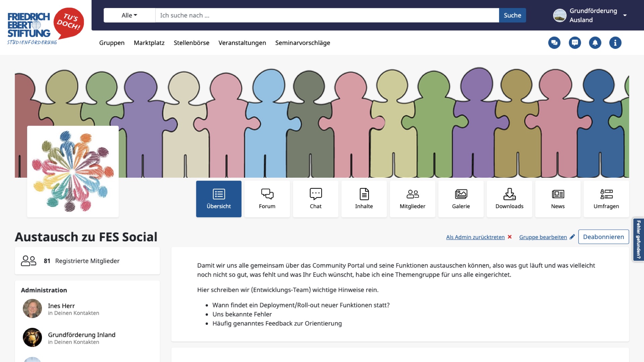The height and width of the screenshot is (362, 644).
Task: Click the members icon beside 81 Registrierte Mitglieder
Action: click(x=29, y=261)
